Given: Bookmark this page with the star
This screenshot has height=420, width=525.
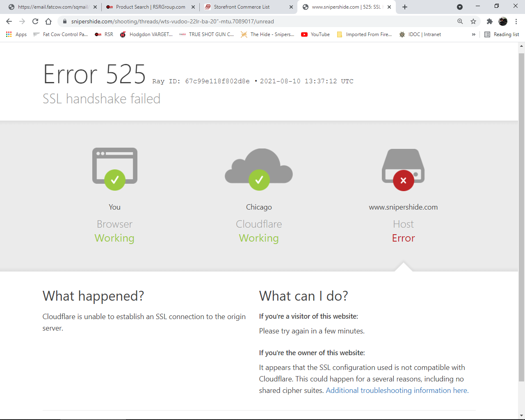Looking at the screenshot, I should [473, 21].
